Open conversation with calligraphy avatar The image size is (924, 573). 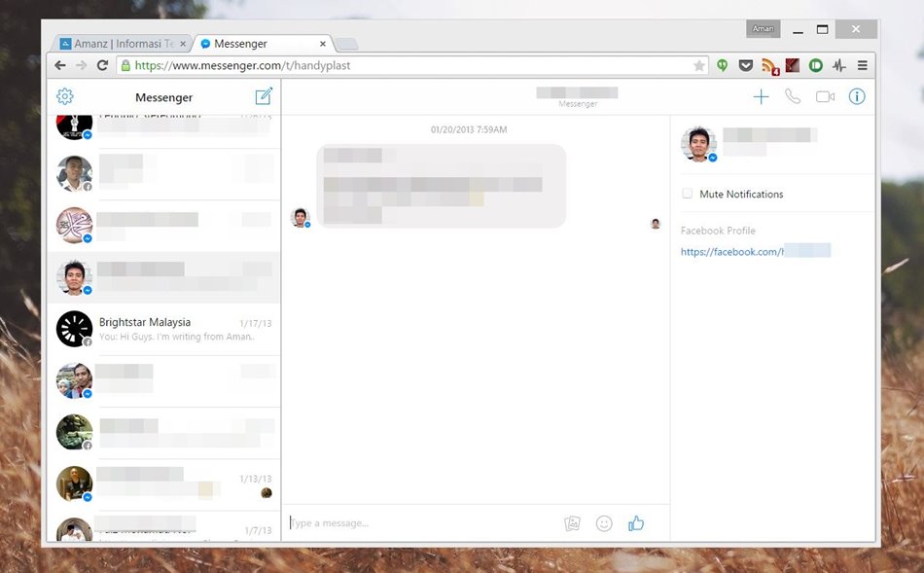(x=163, y=225)
